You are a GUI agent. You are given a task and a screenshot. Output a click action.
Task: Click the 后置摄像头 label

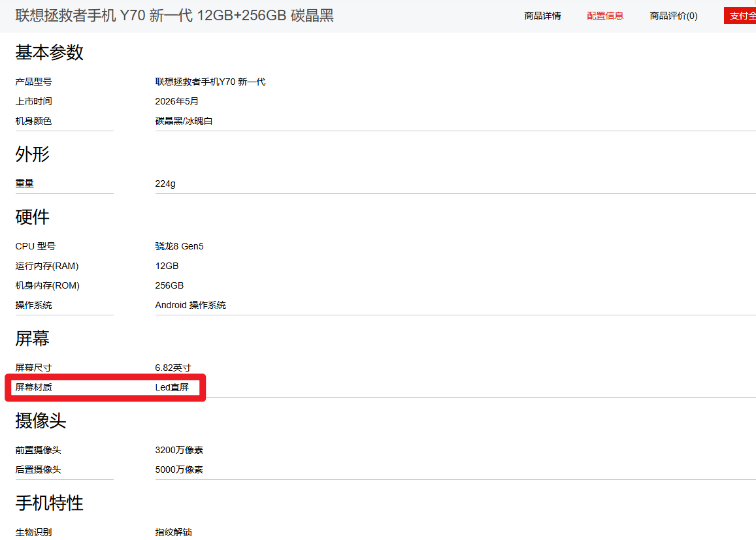[x=38, y=469]
